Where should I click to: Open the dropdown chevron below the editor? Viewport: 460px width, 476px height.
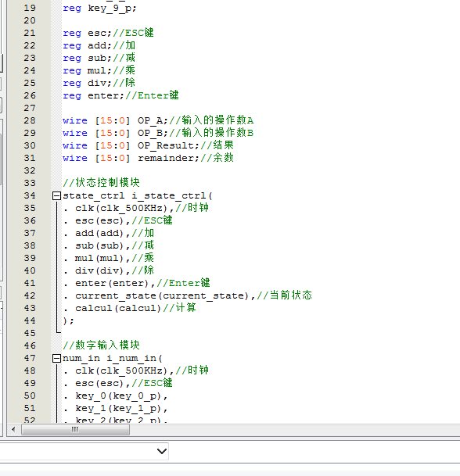point(162,451)
